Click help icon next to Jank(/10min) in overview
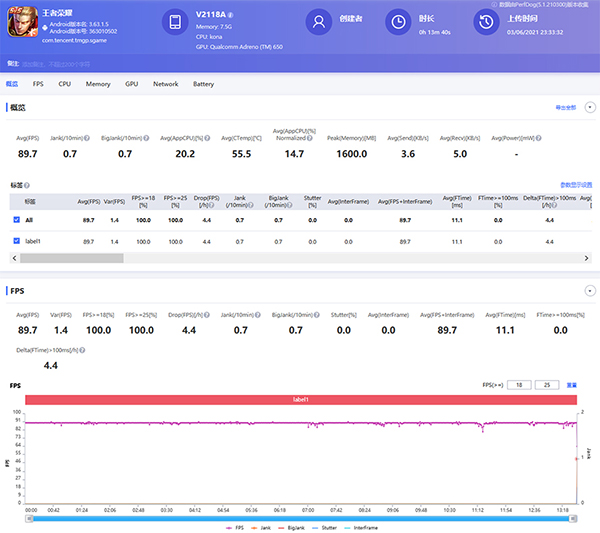The image size is (600, 533). 87,138
